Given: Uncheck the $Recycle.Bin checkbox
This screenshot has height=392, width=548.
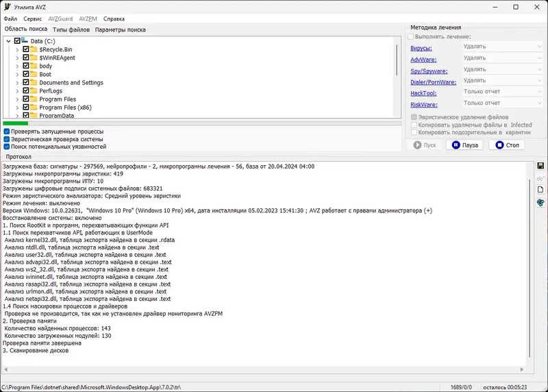Looking at the screenshot, I should (26, 49).
